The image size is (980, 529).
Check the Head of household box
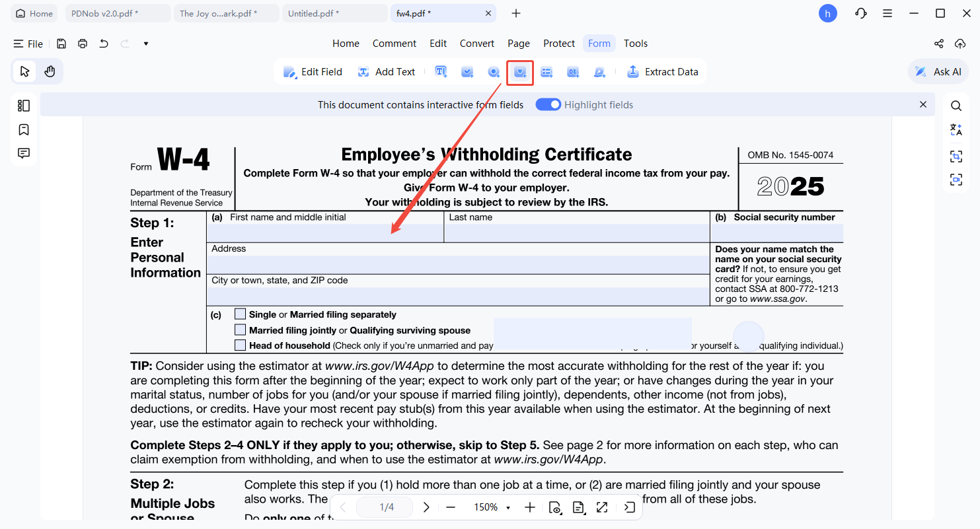point(240,345)
